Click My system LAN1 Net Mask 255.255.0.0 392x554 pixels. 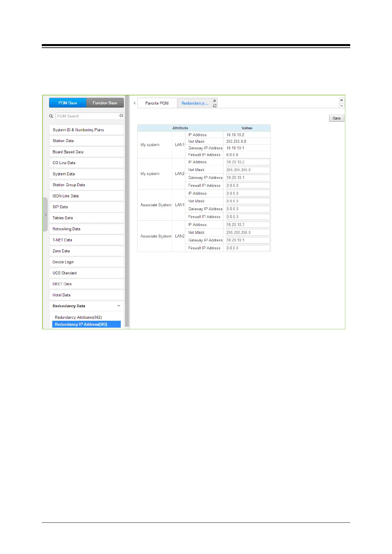(x=236, y=141)
